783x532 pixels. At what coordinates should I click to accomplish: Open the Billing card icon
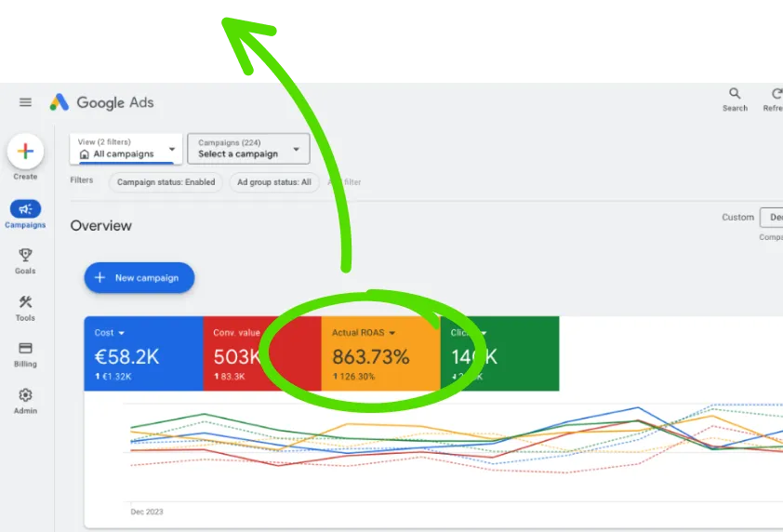pos(25,349)
